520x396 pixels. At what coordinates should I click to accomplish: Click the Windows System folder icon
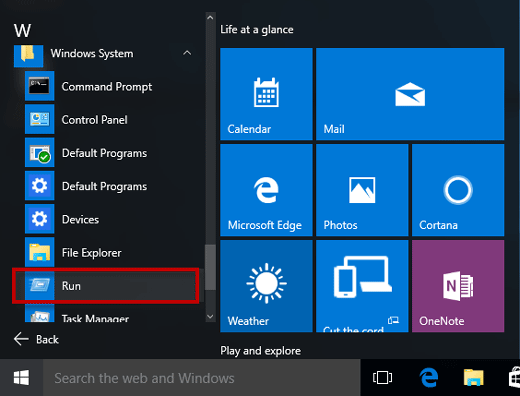coord(28,55)
